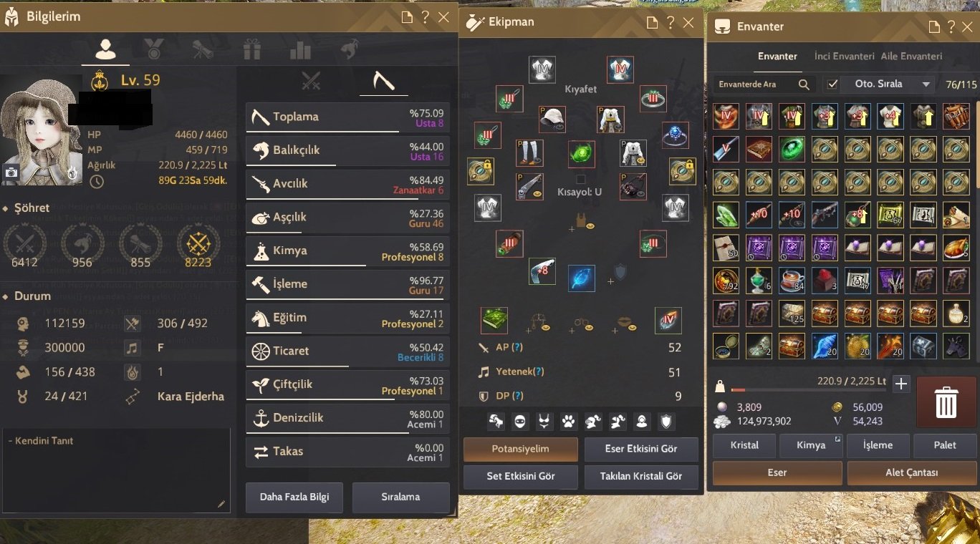Toggle the shield visibility icon in equipment row

coord(666,422)
